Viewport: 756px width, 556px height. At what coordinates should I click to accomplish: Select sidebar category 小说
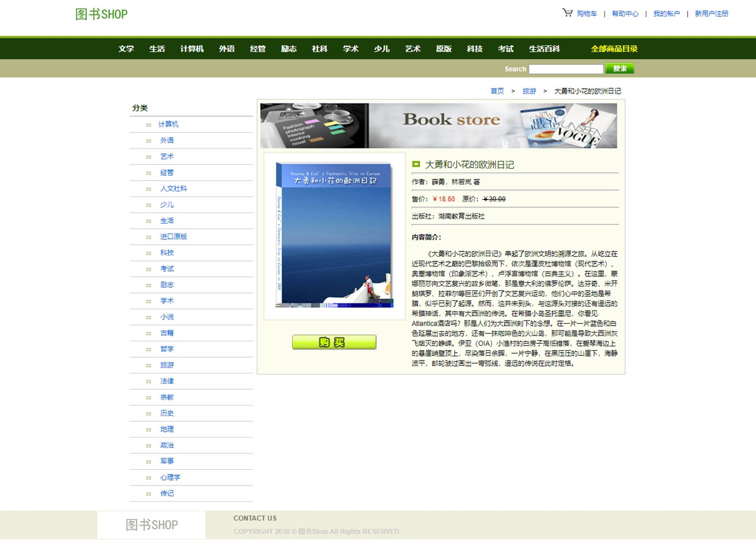coord(167,317)
